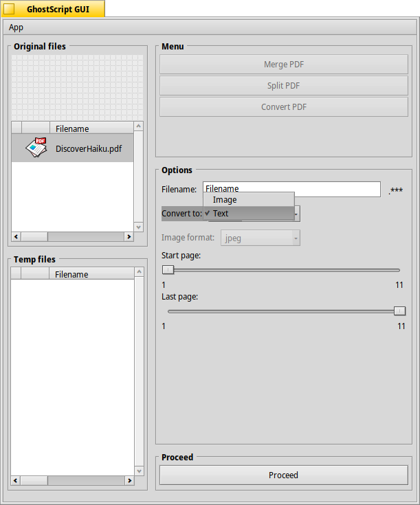Click the Start page slider handle
Viewport: 420px width, 505px height.
pyautogui.click(x=168, y=270)
